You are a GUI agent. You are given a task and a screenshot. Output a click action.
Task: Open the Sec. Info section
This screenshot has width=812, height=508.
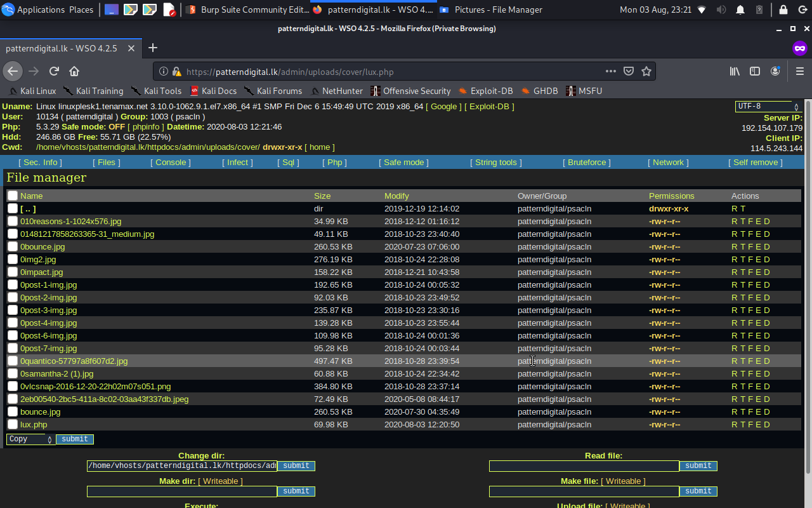pyautogui.click(x=40, y=162)
